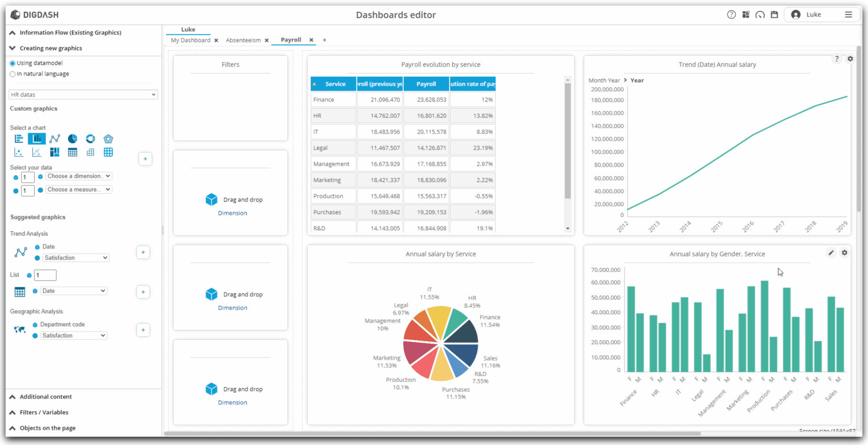Collapse the 'Creating new graphics' section
Image resolution: width=868 pixels, height=445 pixels.
[x=13, y=48]
